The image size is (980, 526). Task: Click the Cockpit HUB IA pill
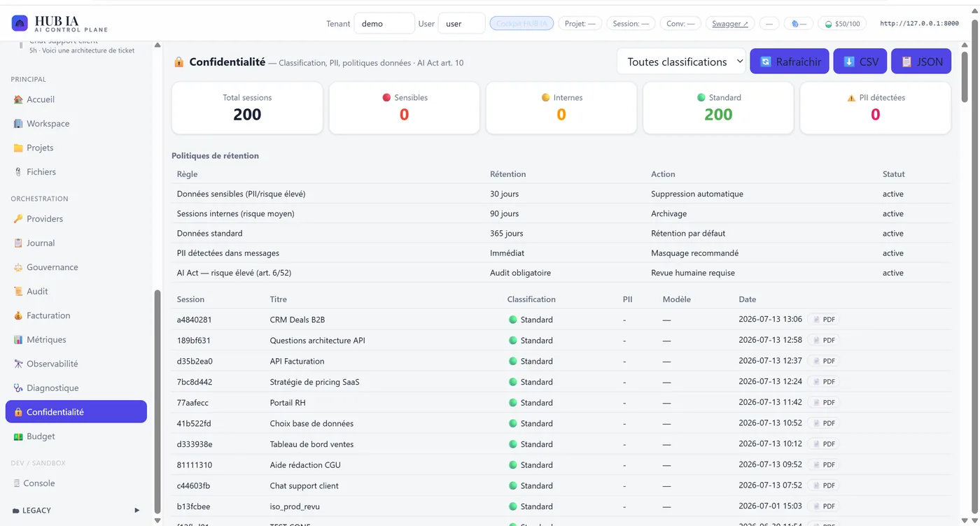521,23
